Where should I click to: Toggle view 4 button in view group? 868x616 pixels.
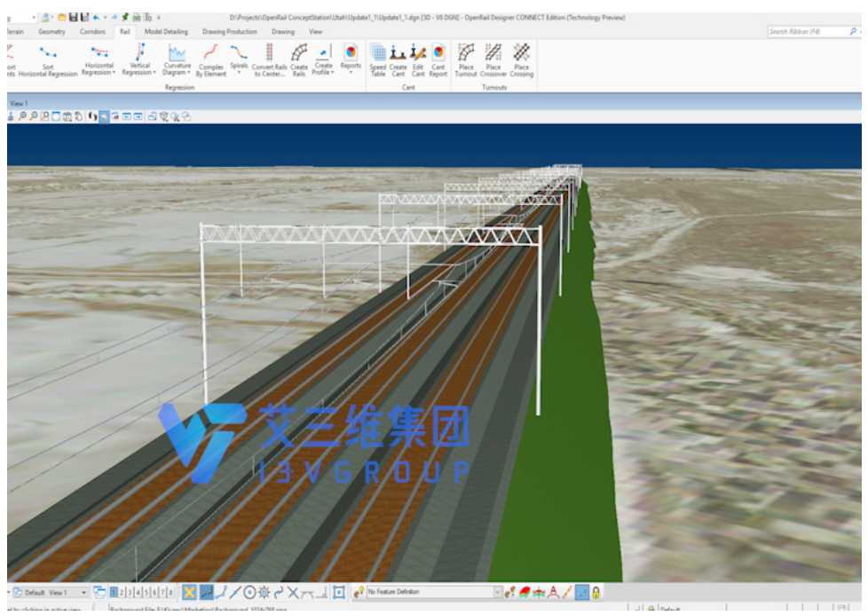coord(138,592)
